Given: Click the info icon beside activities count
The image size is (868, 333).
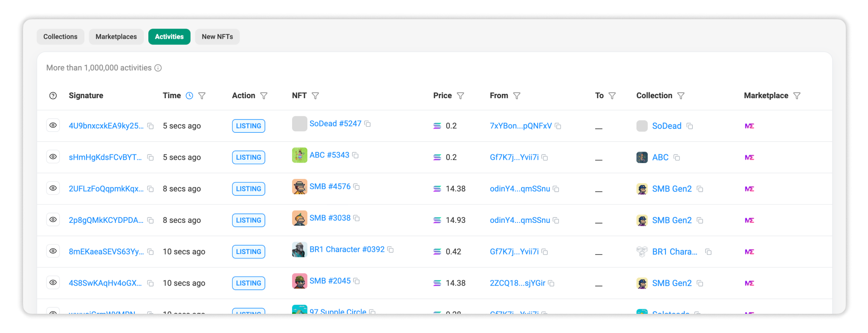Looking at the screenshot, I should tap(158, 68).
